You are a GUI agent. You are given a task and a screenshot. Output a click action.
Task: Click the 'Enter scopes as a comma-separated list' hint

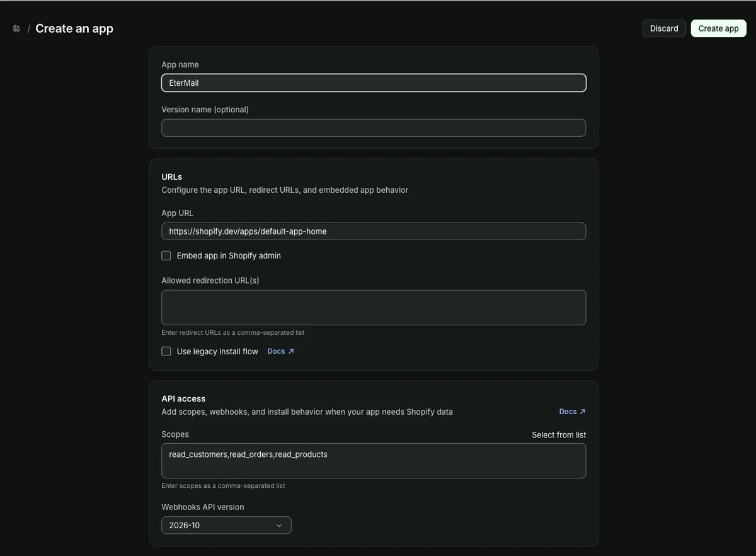click(224, 486)
